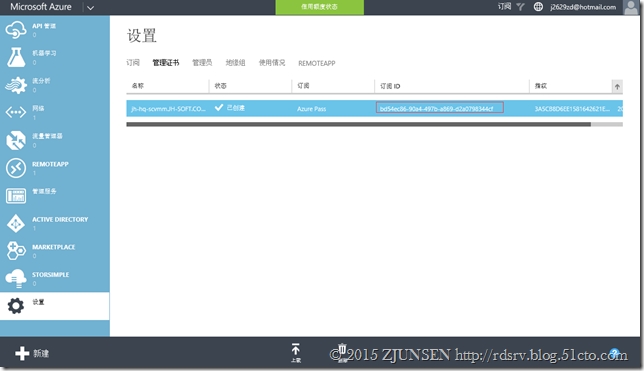Open the user avatar icon
The width and height of the screenshot is (644, 371).
[x=631, y=7]
